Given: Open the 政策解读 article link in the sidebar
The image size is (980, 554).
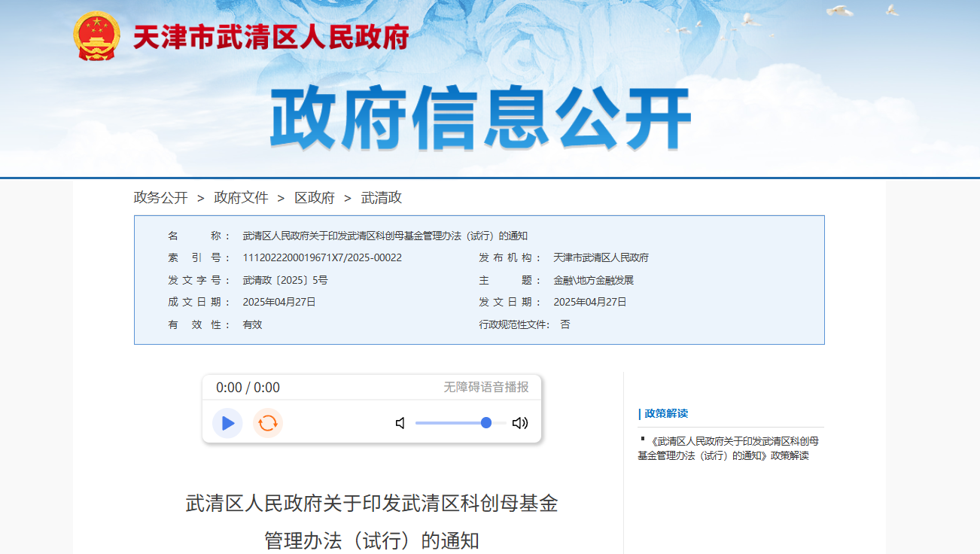Looking at the screenshot, I should tap(728, 448).
